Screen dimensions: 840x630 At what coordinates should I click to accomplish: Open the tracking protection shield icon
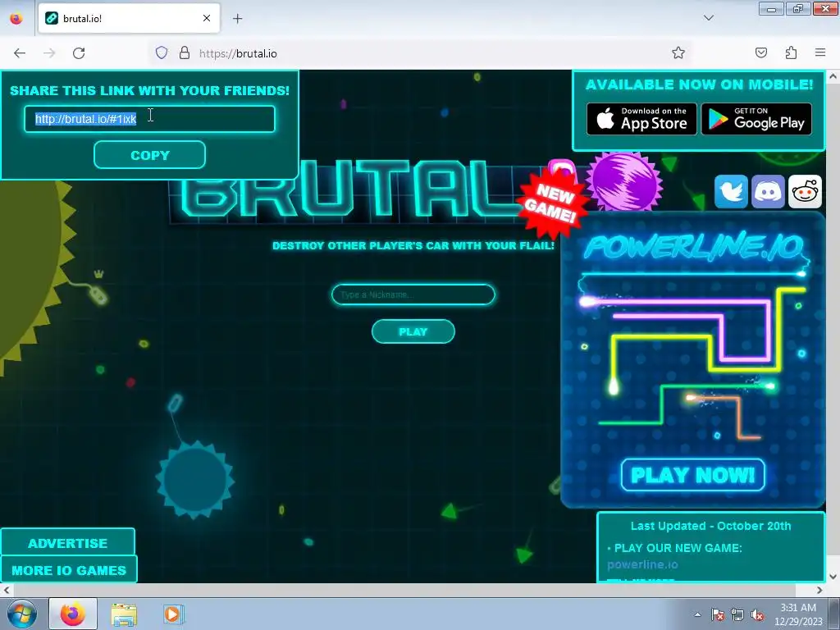[162, 52]
